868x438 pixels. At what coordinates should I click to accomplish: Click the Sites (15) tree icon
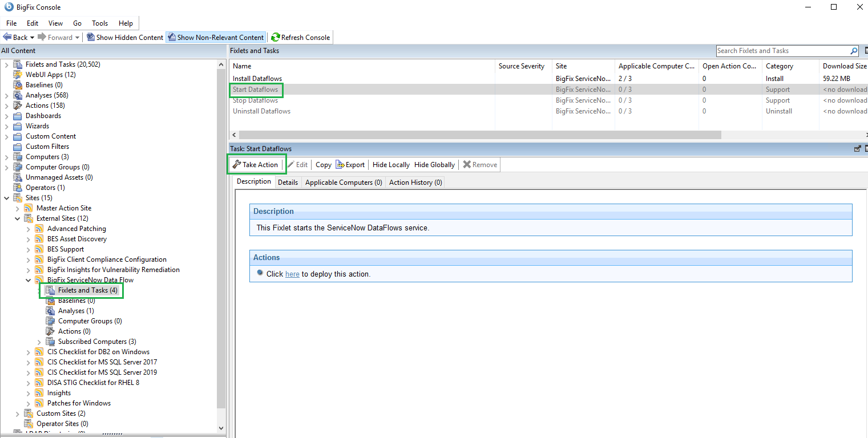pos(17,198)
